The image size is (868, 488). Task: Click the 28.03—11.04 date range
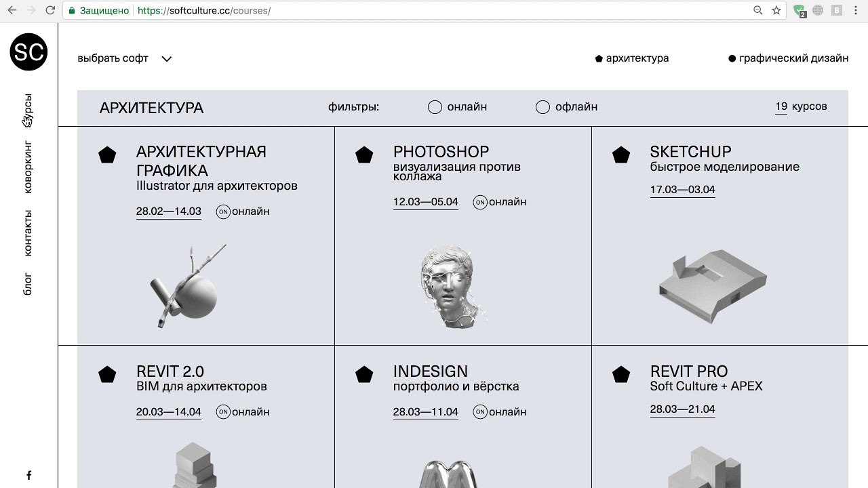click(x=426, y=412)
